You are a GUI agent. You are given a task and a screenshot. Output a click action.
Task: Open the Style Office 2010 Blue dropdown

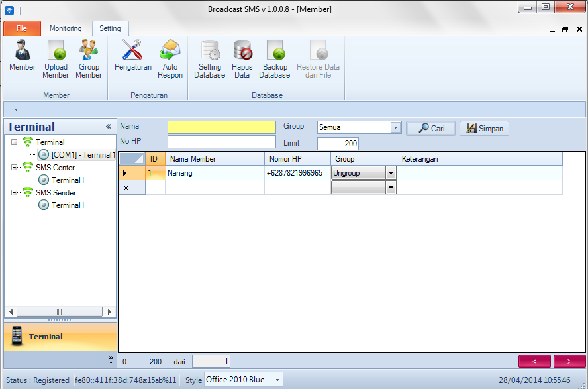pos(277,380)
